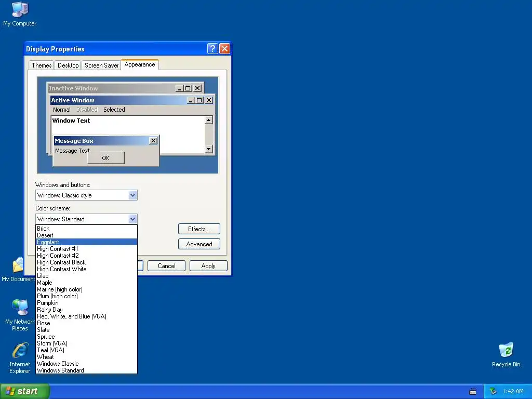Choose High Contrast #2 scheme
This screenshot has width=532, height=399.
[x=86, y=256]
